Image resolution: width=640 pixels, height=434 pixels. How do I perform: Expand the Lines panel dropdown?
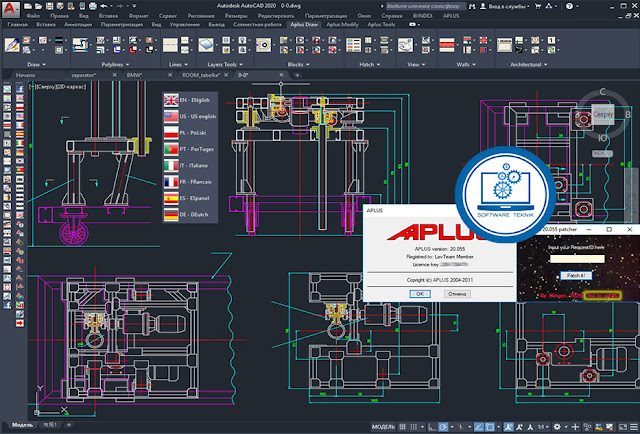[178, 65]
